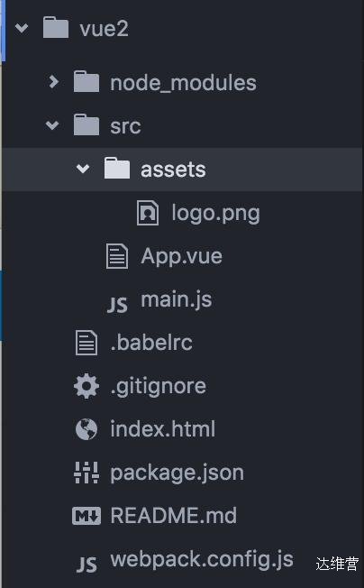Image resolution: width=364 pixels, height=588 pixels.
Task: Open the package.json file
Action: (x=177, y=473)
